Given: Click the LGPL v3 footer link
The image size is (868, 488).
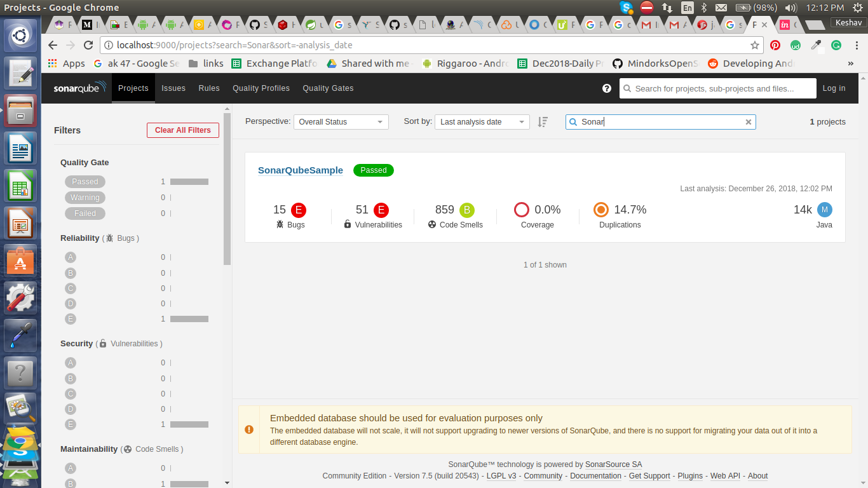Looking at the screenshot, I should [502, 476].
